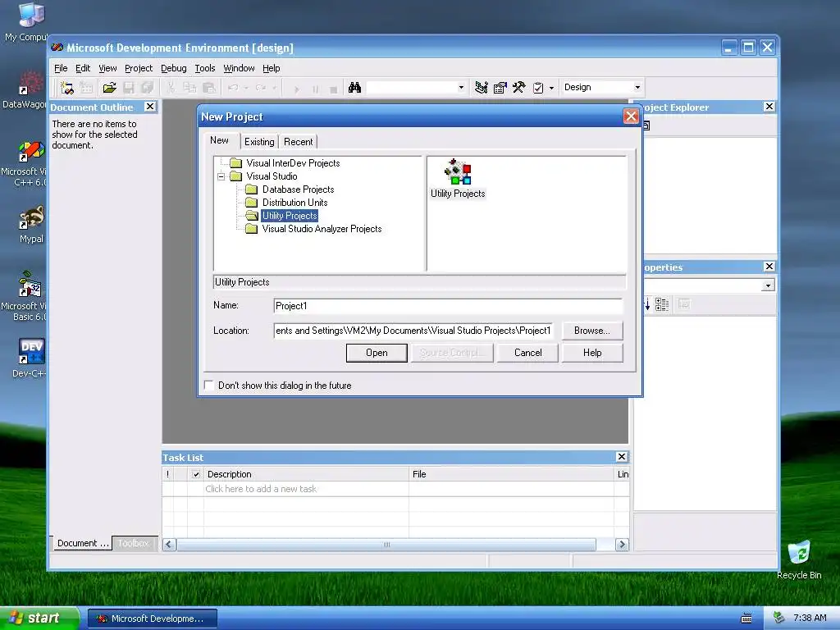The height and width of the screenshot is (630, 840).
Task: Select Utility Projects in the tree
Action: pyautogui.click(x=290, y=216)
